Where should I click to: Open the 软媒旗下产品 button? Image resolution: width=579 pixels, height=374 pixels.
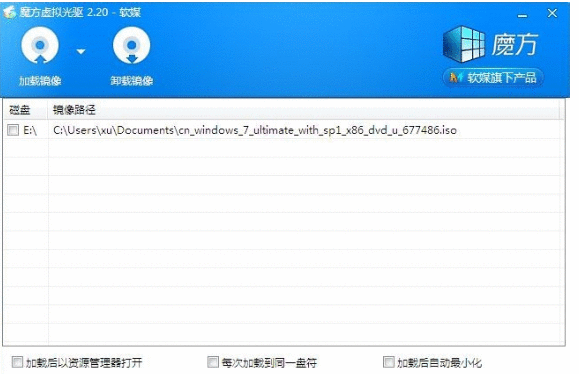493,78
